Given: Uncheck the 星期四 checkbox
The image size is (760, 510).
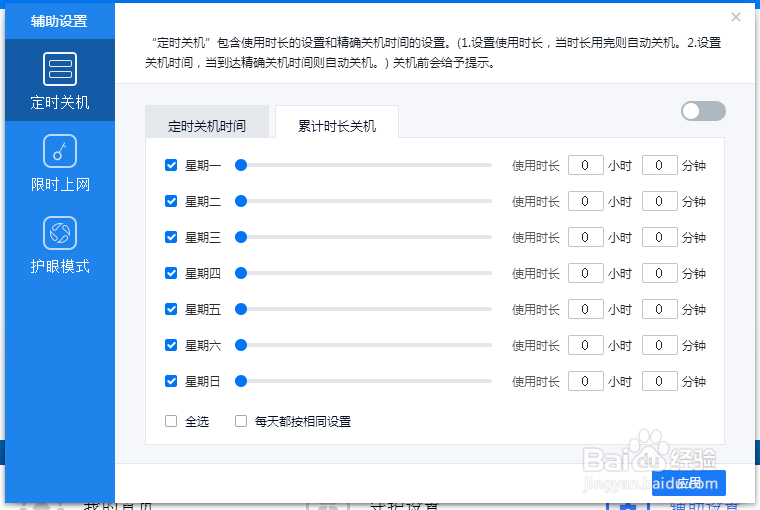Looking at the screenshot, I should 171,273.
